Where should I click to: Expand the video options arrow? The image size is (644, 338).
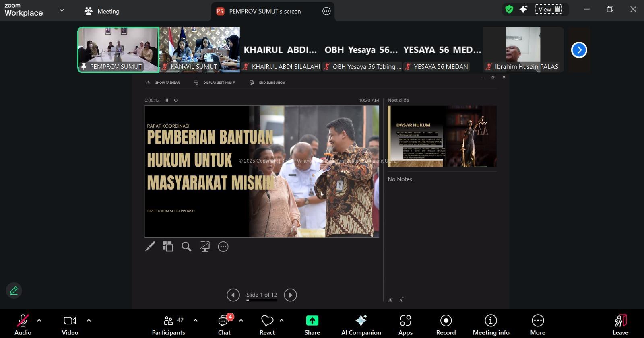click(89, 321)
